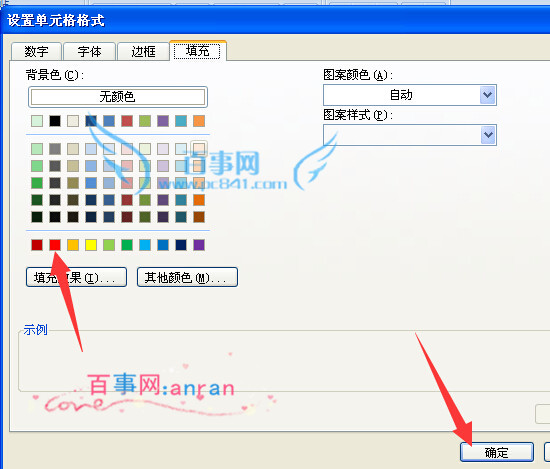550x469 pixels.
Task: Open the 图案颜色 dropdown arrow
Action: (487, 95)
